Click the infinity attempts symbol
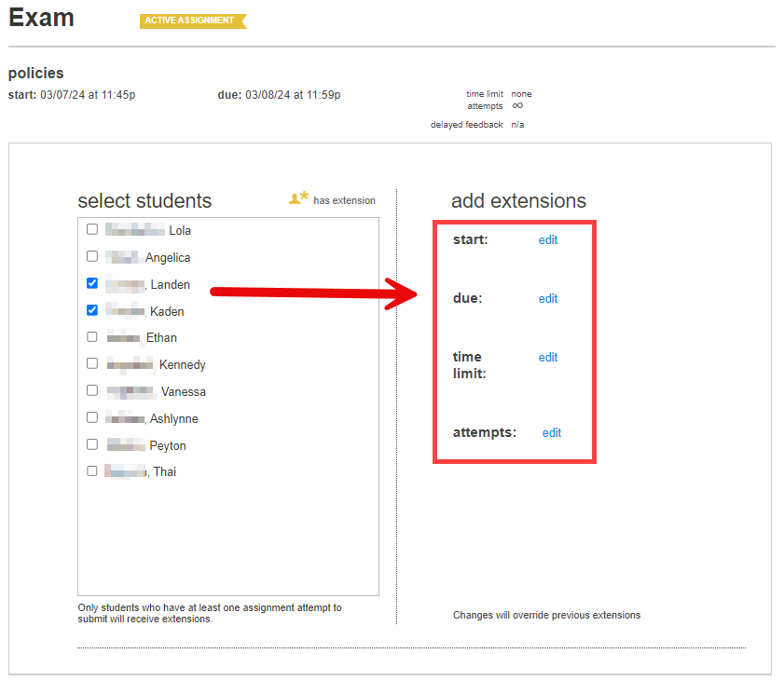 (517, 106)
